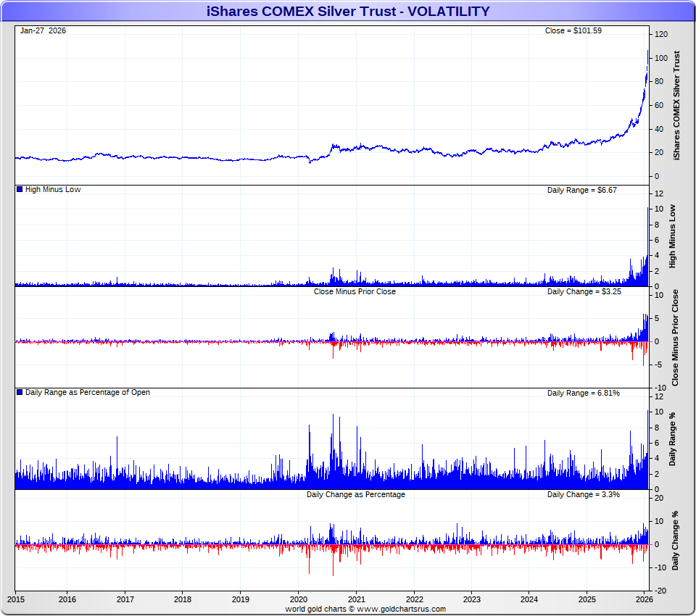The height and width of the screenshot is (616, 696).
Task: Click the Daily Change = $3.25 value
Action: click(x=583, y=291)
